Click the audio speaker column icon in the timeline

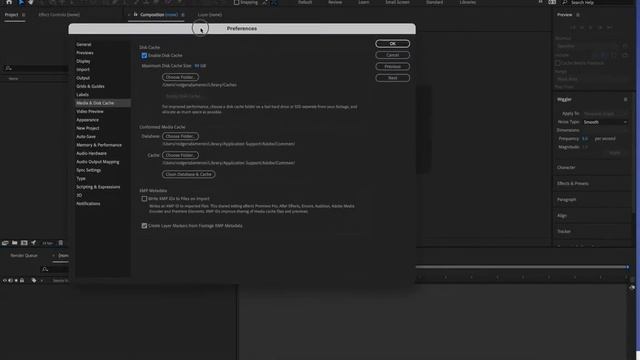pos(11,280)
